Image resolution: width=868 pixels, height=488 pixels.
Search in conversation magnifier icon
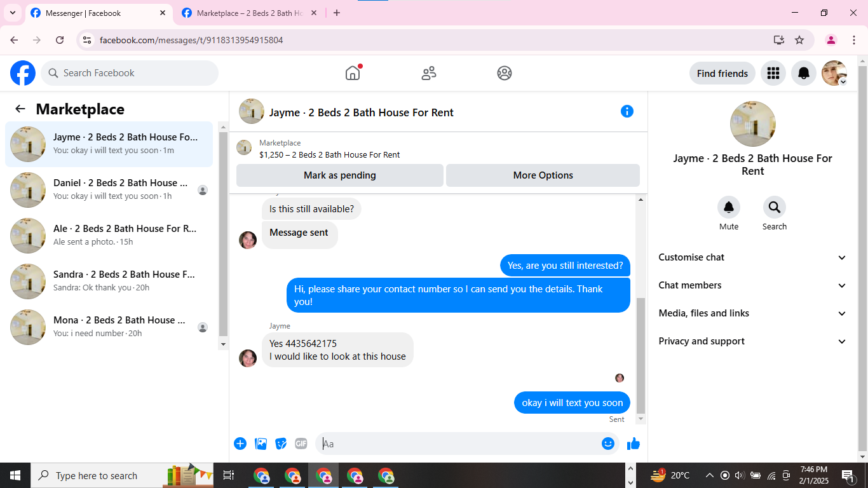click(775, 207)
